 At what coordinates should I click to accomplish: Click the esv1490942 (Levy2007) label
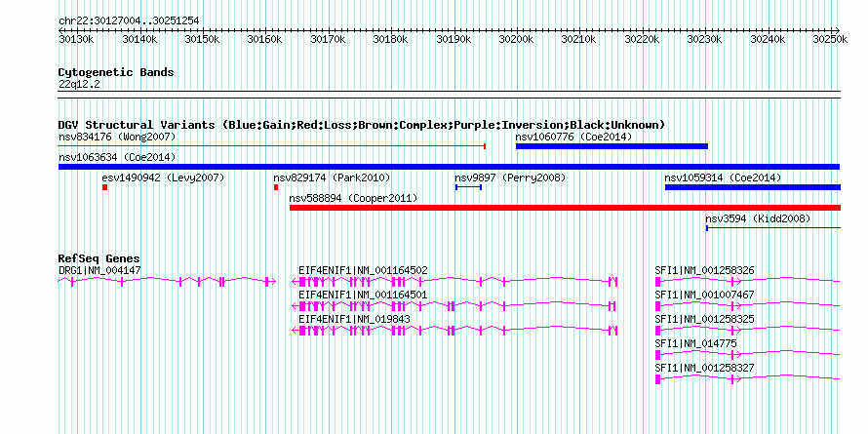tap(163, 178)
